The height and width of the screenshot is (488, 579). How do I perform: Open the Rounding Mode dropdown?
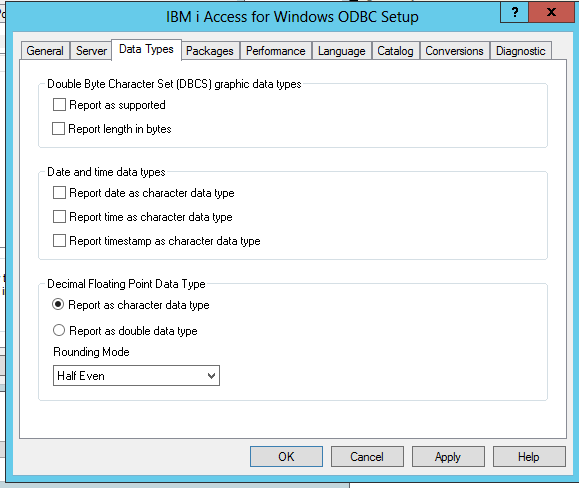(x=136, y=376)
